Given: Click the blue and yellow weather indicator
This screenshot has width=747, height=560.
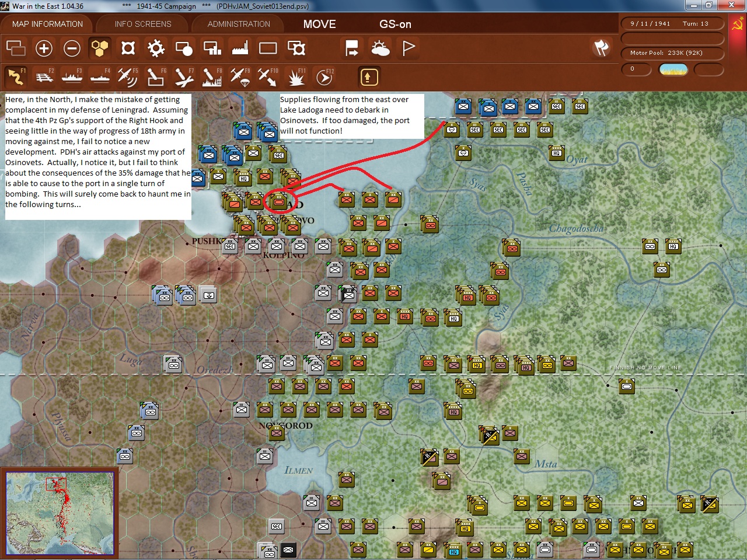Looking at the screenshot, I should click(673, 69).
